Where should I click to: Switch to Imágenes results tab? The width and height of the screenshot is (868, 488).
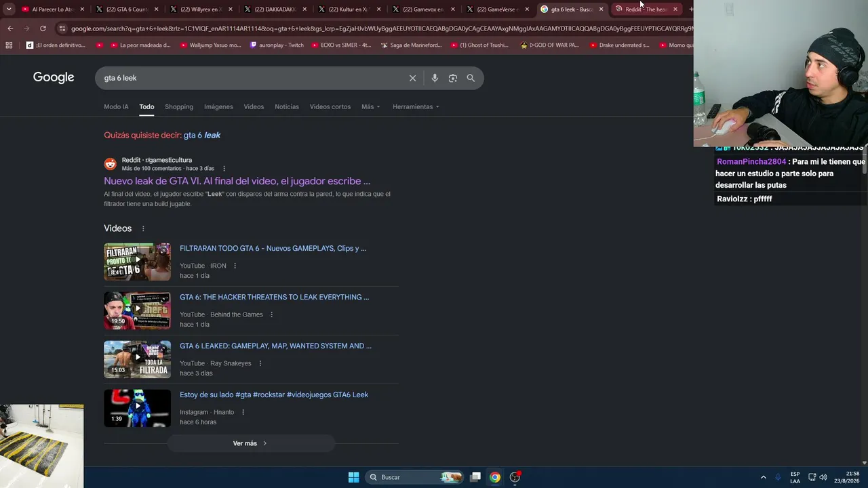(x=218, y=107)
